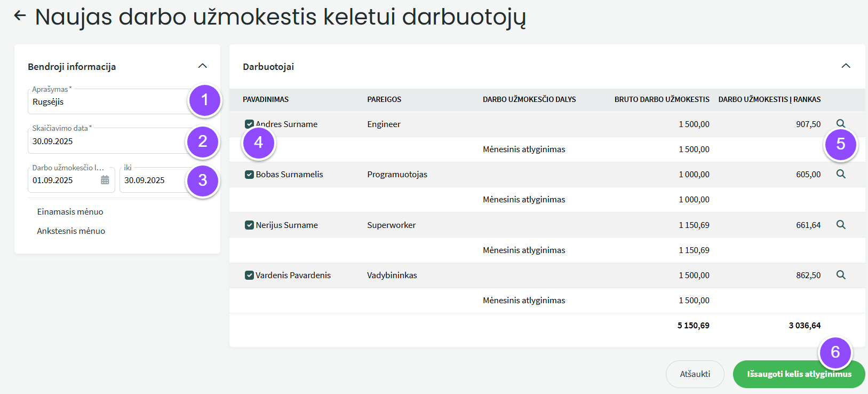Open magnifier for Nerijus Surname row
The image size is (868, 394).
click(841, 225)
